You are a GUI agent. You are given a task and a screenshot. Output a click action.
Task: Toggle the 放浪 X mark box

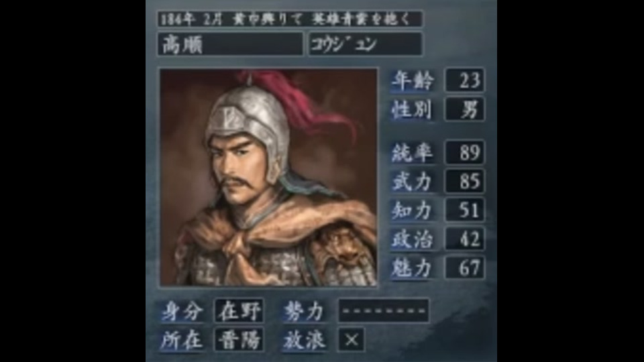[x=351, y=339]
